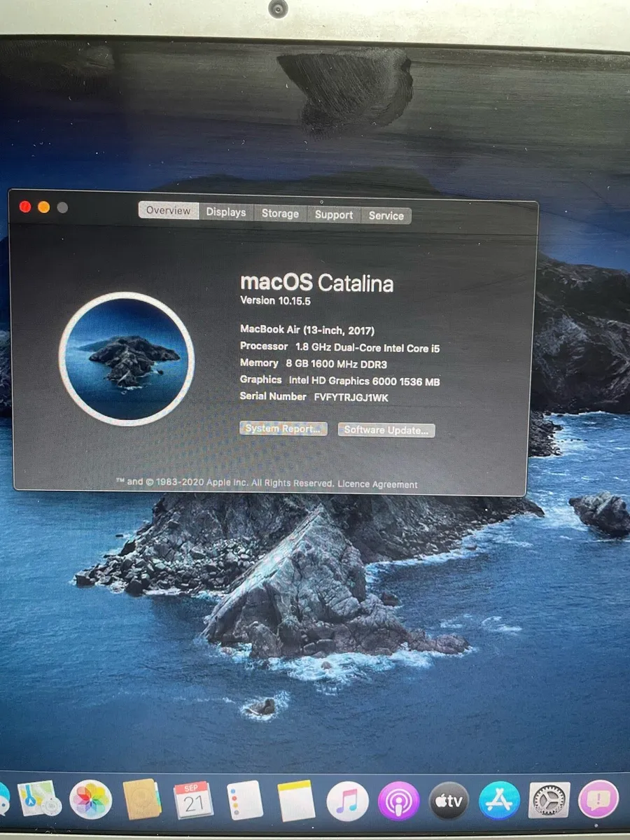Viewport: 630px width, 840px height.
Task: Click 8 GB 1600 MHz DDR3 value
Action: pyautogui.click(x=337, y=364)
